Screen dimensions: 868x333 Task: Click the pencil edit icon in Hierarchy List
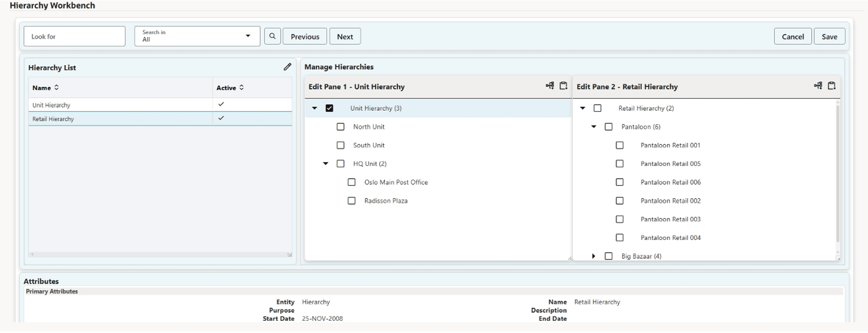point(287,67)
